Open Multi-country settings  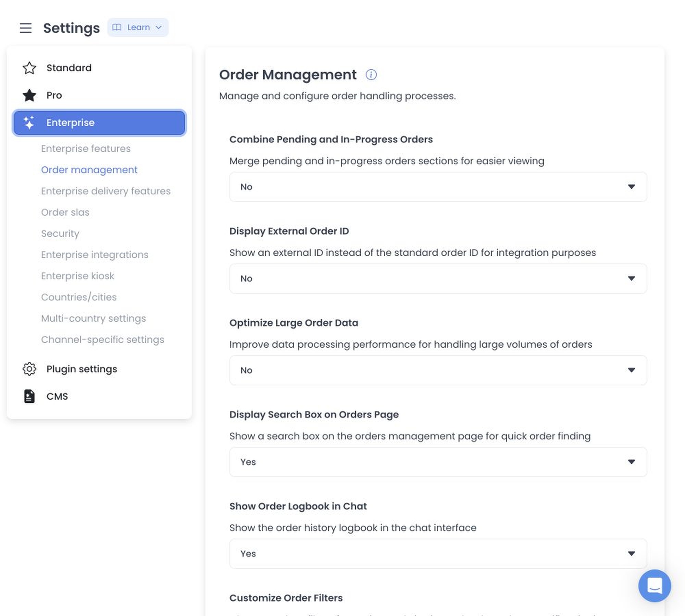(x=94, y=318)
